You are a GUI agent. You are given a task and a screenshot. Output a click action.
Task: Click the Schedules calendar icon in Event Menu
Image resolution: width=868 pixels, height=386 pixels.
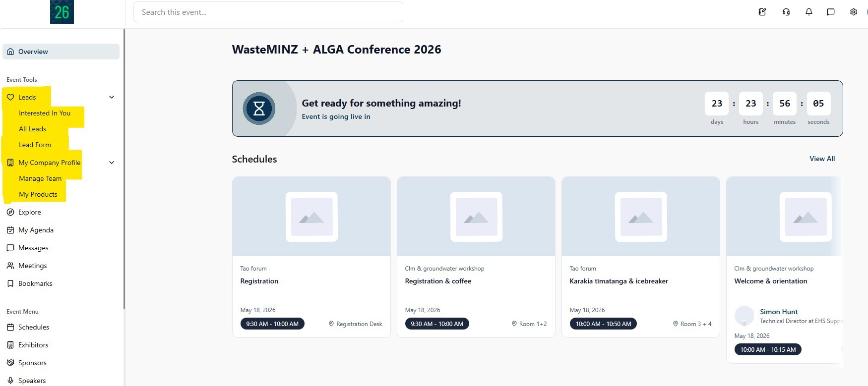pyautogui.click(x=10, y=327)
